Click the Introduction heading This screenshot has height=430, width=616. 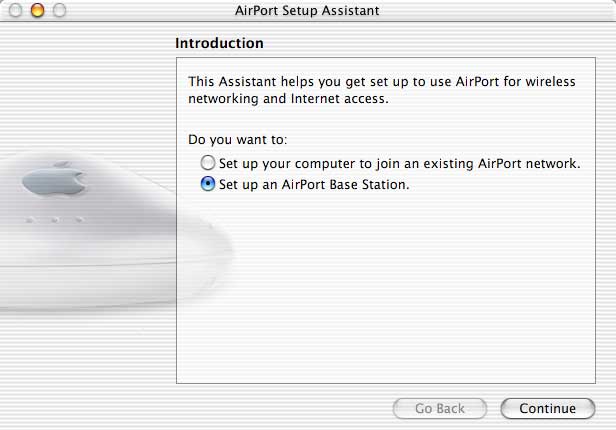coord(219,43)
